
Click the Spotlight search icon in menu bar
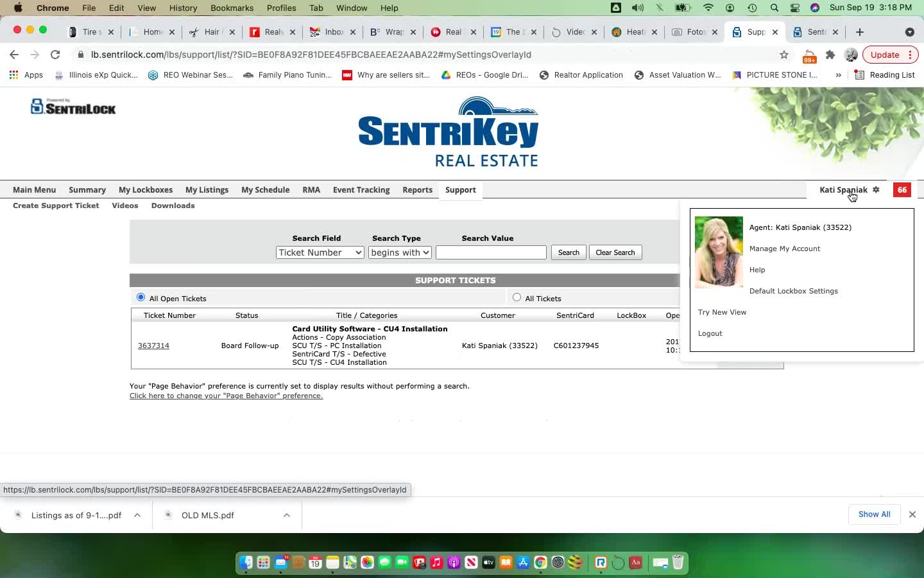pos(774,8)
